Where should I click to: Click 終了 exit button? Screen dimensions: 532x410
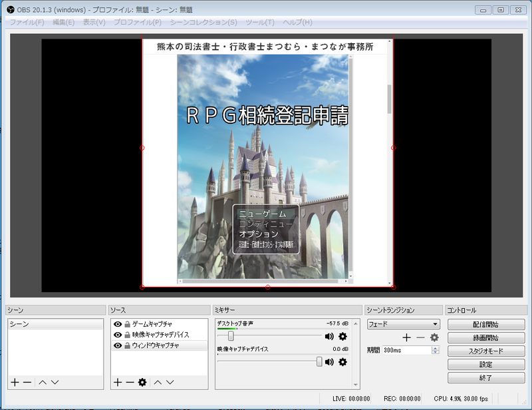click(x=486, y=377)
